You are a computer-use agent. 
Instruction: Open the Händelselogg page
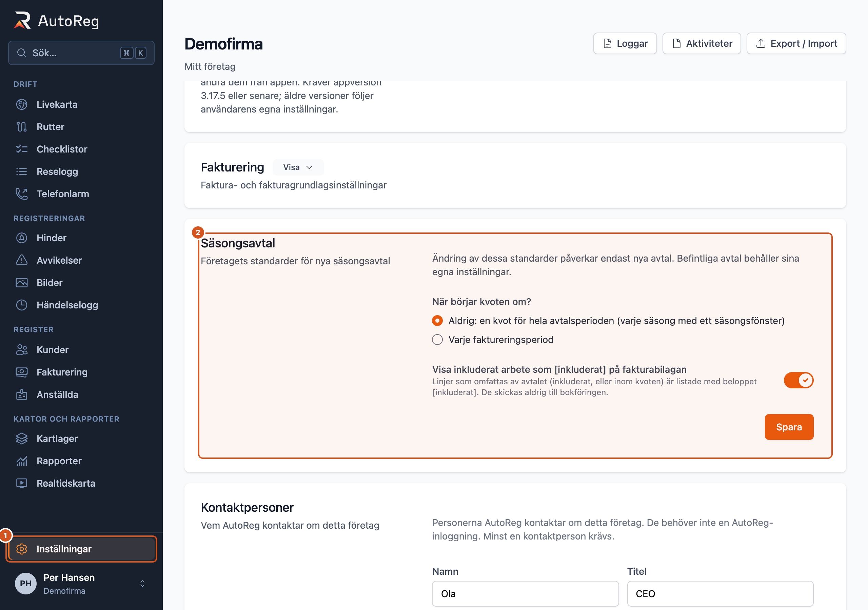pyautogui.click(x=81, y=305)
